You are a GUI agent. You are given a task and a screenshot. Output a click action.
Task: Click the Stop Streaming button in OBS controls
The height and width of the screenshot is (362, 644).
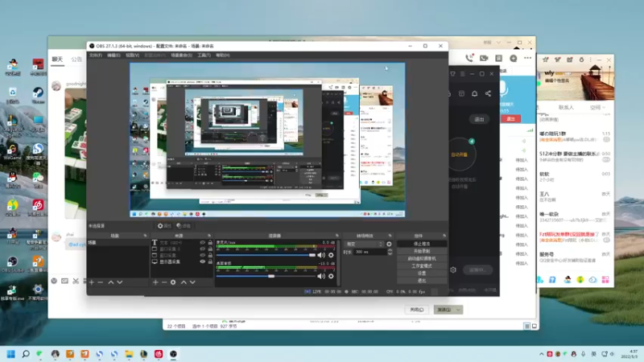tap(422, 244)
